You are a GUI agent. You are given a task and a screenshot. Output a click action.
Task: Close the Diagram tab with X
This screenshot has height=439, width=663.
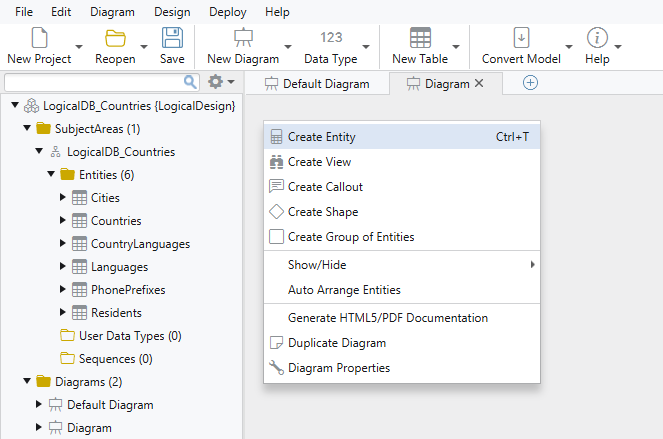point(479,83)
